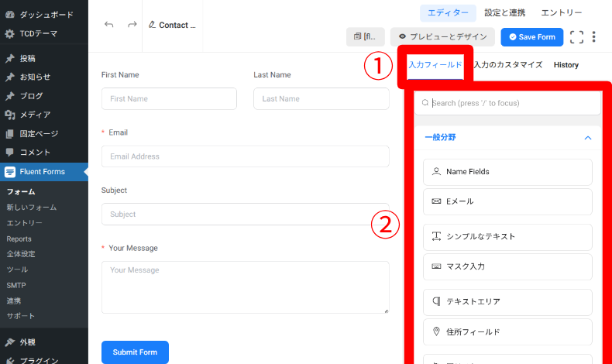
Task: Click the シンプルなテキスト text icon
Action: (x=436, y=236)
